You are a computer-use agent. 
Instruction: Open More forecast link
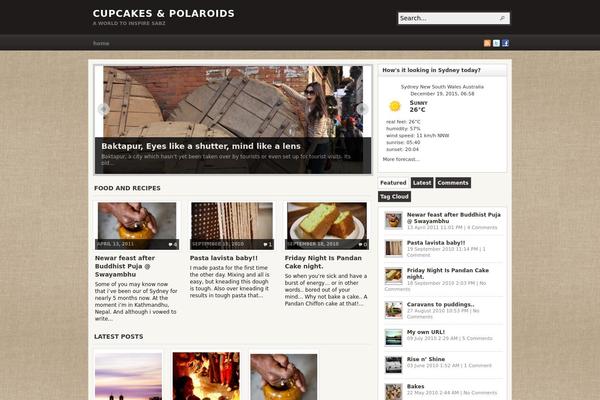401,159
